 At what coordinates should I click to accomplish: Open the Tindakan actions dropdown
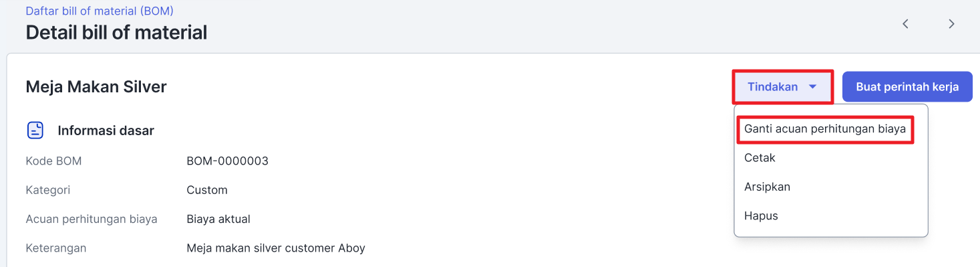pos(782,87)
